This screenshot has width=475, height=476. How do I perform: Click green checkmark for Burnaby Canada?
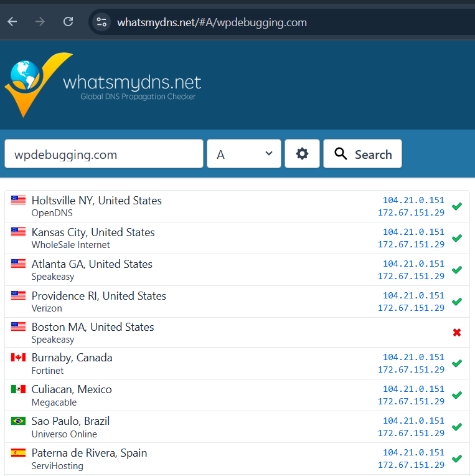[457, 363]
